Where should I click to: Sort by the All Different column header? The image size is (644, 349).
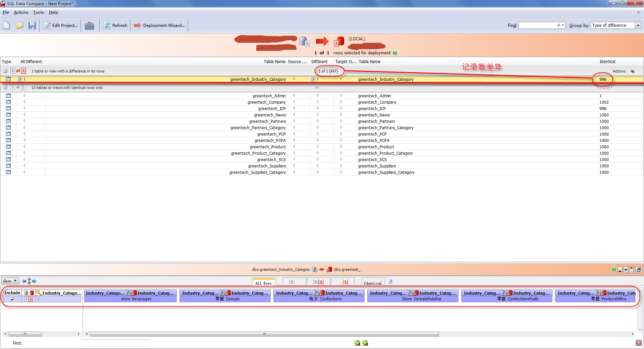[31, 61]
